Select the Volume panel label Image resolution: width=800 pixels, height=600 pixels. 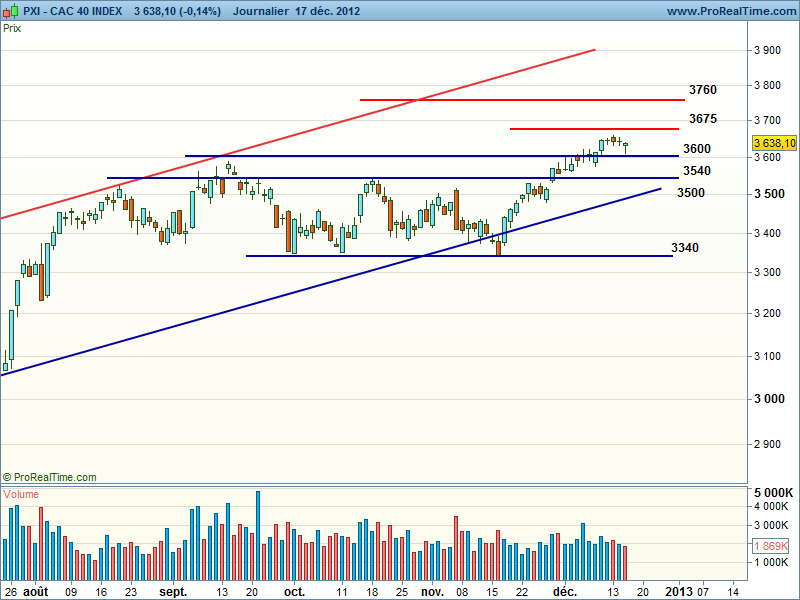(23, 494)
